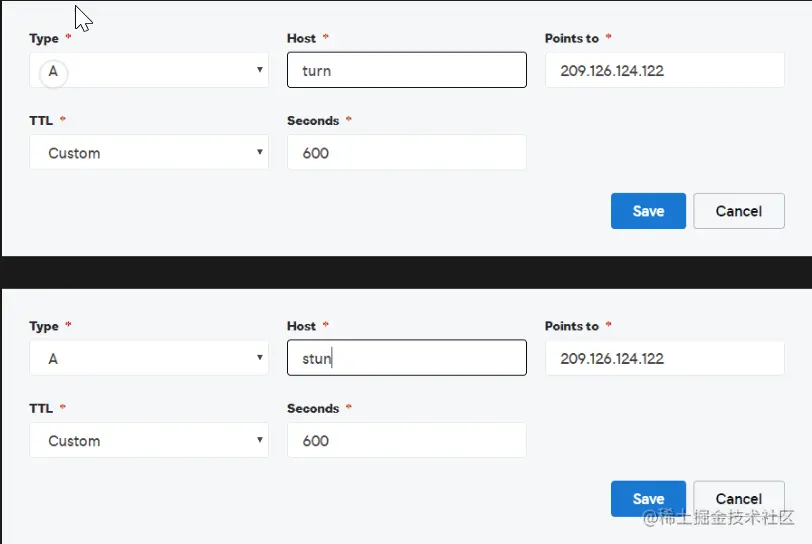
Task: Click the TTL label in the turn record
Action: pos(41,120)
